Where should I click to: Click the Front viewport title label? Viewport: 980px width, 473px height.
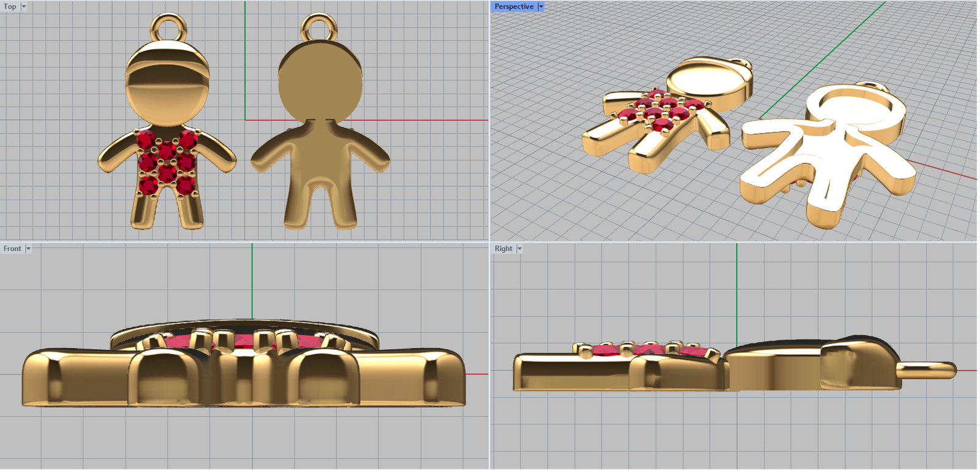point(12,249)
